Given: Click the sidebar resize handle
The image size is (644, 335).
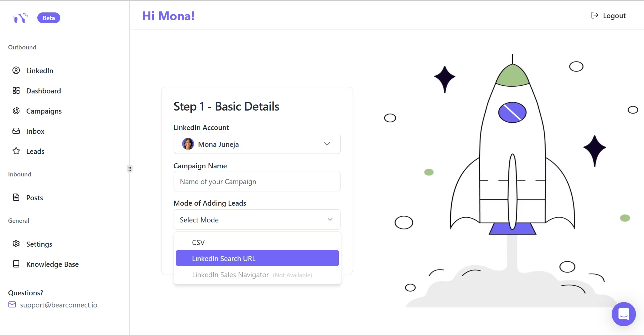Looking at the screenshot, I should (130, 169).
